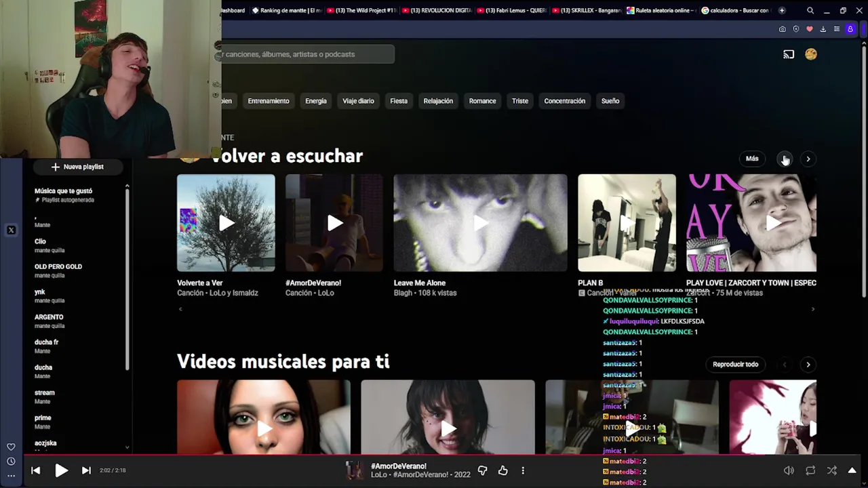Select the Fiesta mood chip
The width and height of the screenshot is (868, 488).
point(399,101)
